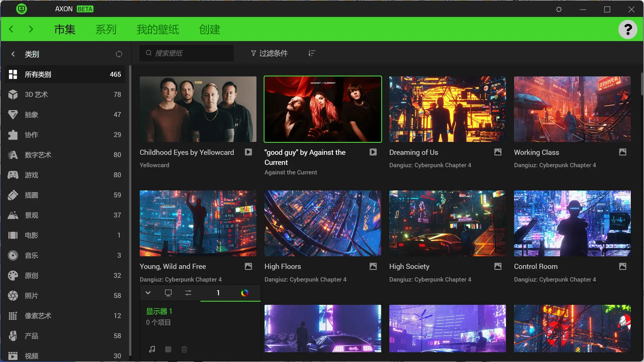Viewport: 644px width, 362px height.
Task: Open the Chroma color wheel
Action: tap(245, 293)
